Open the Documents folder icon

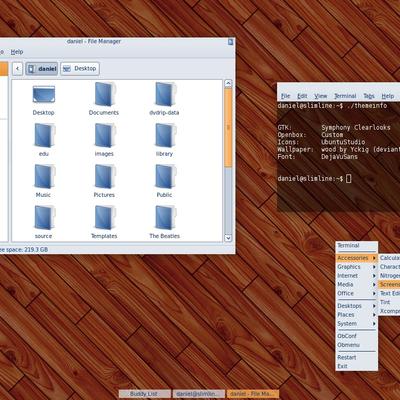[x=104, y=95]
